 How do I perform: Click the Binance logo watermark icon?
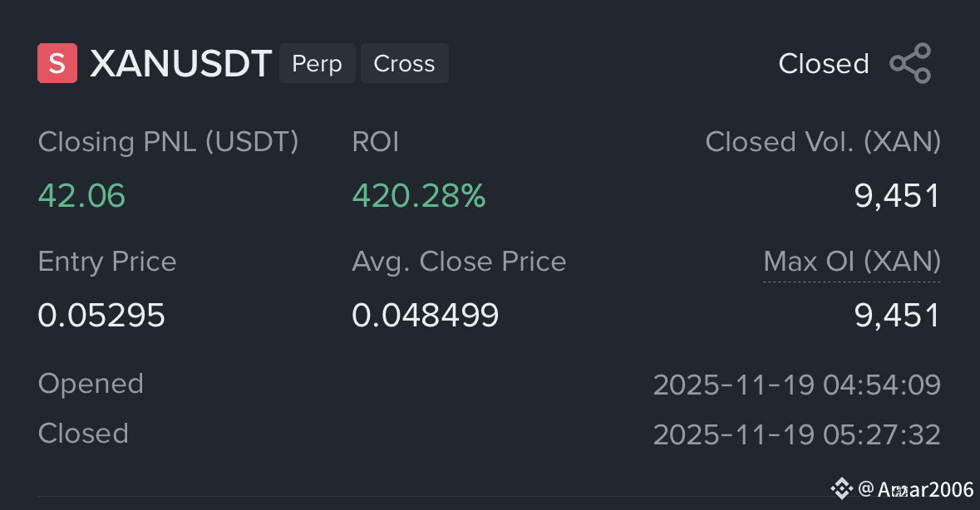coord(841,488)
